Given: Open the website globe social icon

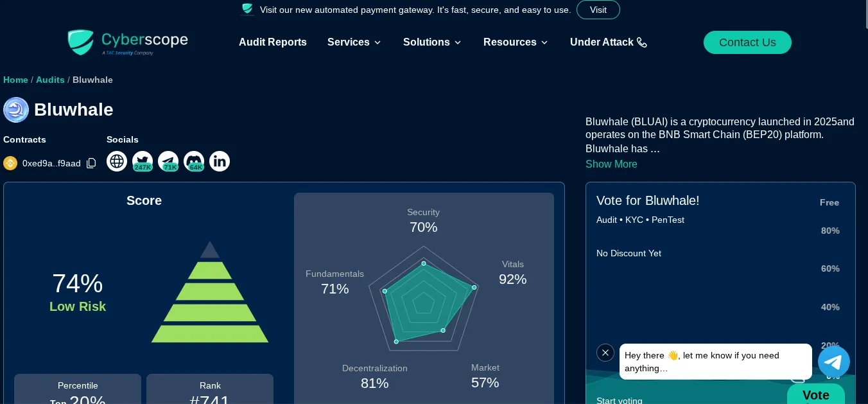Looking at the screenshot, I should [x=117, y=161].
